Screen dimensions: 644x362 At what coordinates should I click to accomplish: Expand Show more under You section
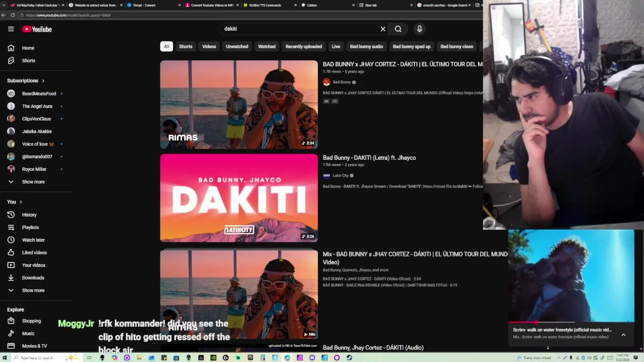[x=33, y=290]
